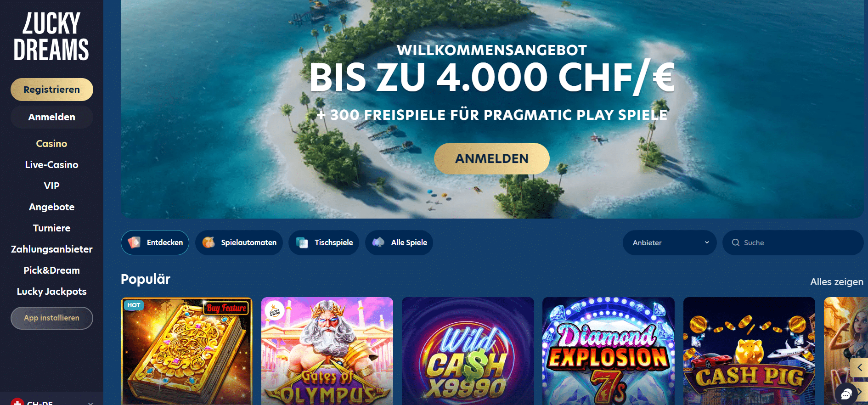Click the search magnifier icon

pyautogui.click(x=736, y=242)
